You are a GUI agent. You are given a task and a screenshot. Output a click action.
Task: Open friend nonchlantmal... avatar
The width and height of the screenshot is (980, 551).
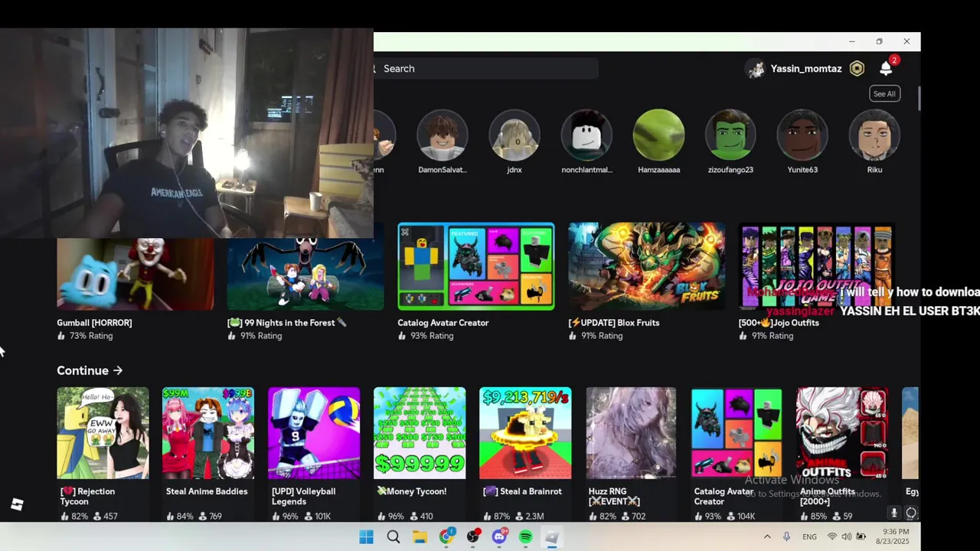586,135
